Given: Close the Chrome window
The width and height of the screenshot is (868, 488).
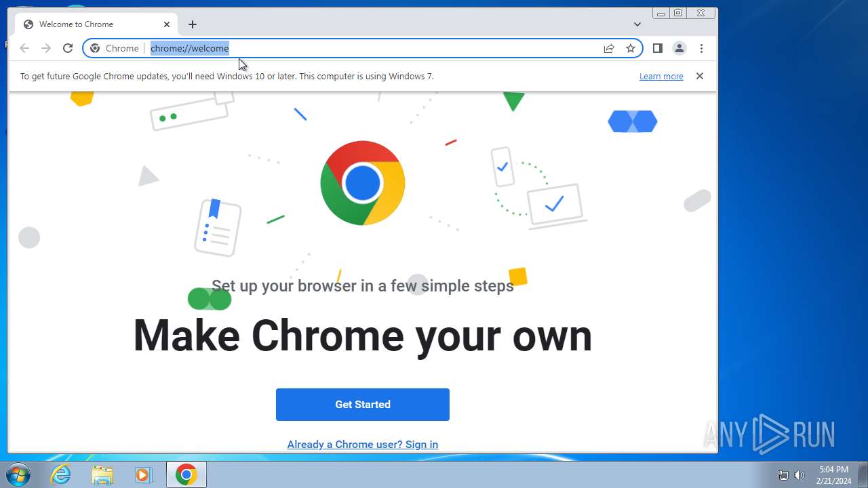Looking at the screenshot, I should [701, 13].
